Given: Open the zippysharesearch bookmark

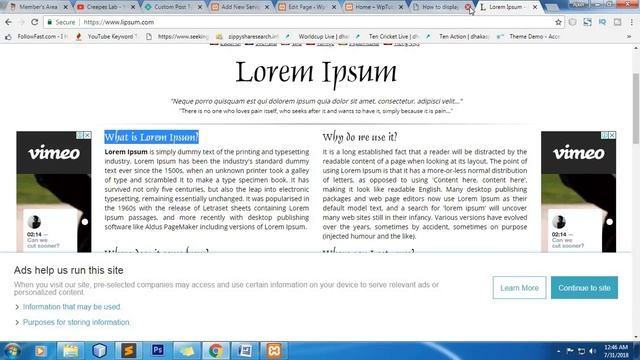Looking at the screenshot, I should pyautogui.click(x=248, y=36).
